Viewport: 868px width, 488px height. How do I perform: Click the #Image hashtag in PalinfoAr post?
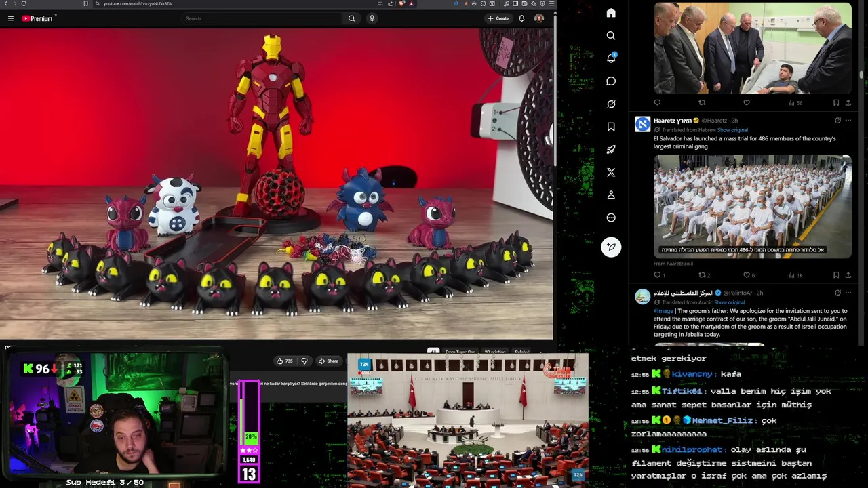click(663, 310)
